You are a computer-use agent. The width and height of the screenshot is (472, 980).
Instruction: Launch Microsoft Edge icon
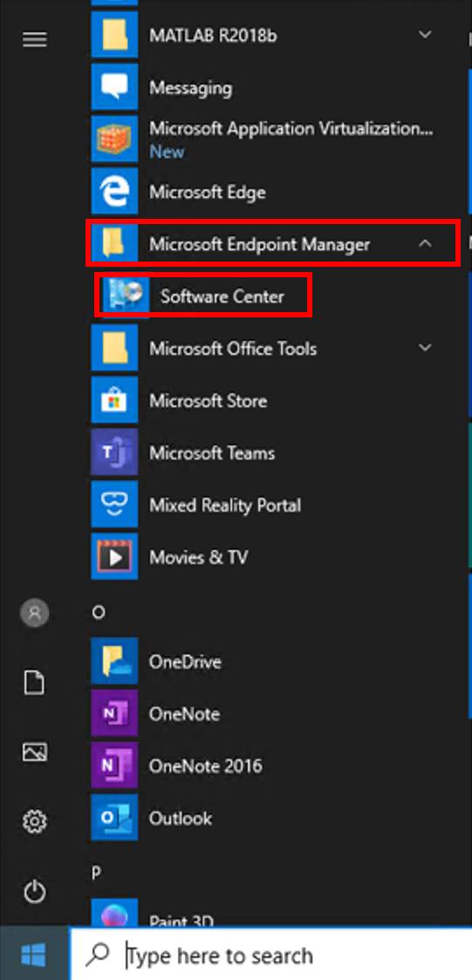click(x=114, y=191)
